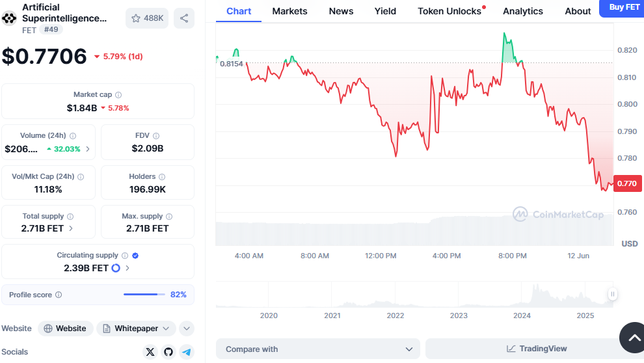Expand Volume (24h) details chevron
This screenshot has height=363, width=644.
[87, 149]
